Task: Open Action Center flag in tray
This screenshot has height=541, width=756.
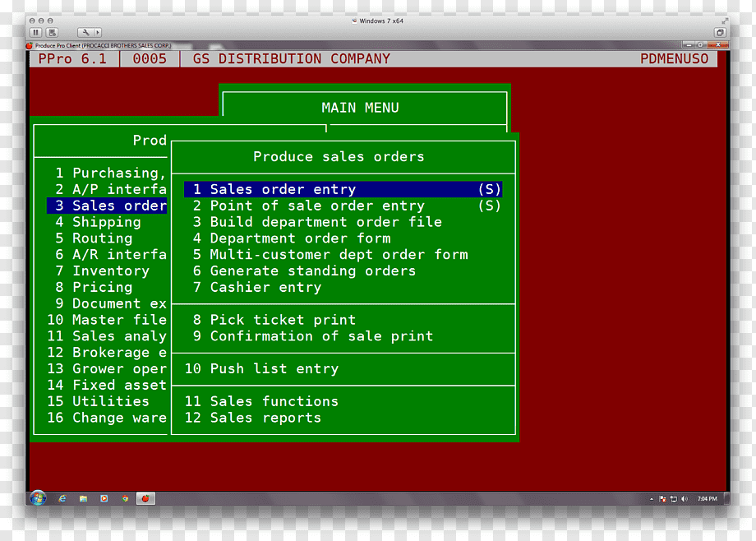Action: [x=662, y=499]
